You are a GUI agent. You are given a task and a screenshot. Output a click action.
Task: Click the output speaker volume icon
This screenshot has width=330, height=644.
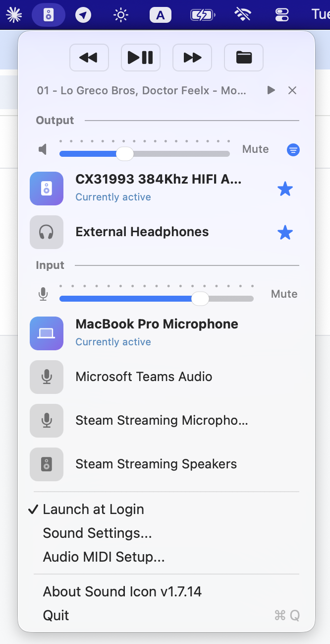point(44,149)
